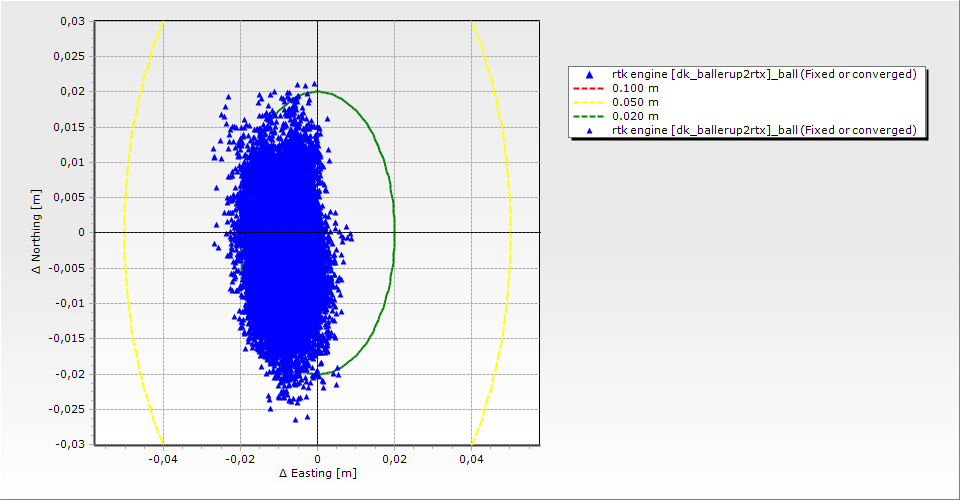Click the green dashed line legend swatch
Image resolution: width=960 pixels, height=500 pixels.
pos(588,116)
